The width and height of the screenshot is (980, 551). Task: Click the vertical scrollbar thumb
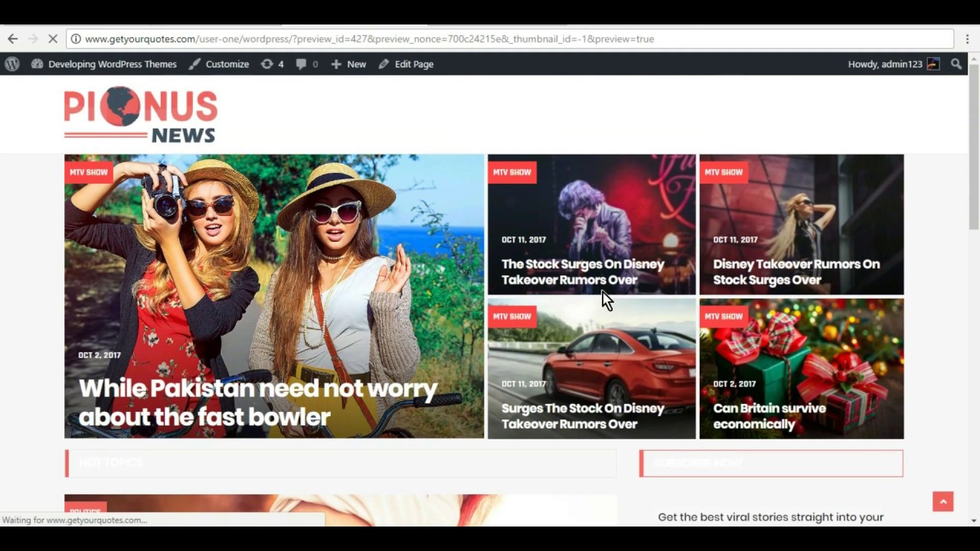point(974,147)
